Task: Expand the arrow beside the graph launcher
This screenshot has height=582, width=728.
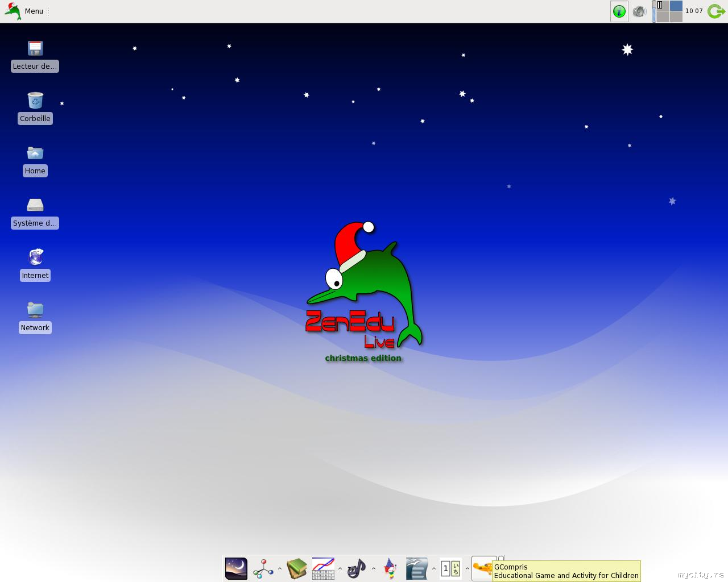Action: tap(340, 568)
